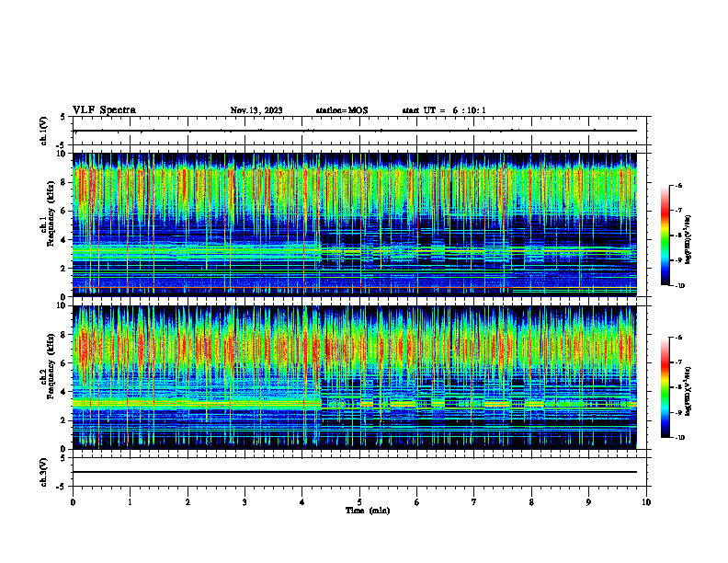Click x-axis tick label "2" on Time axis
728x563 pixels.
click(188, 502)
